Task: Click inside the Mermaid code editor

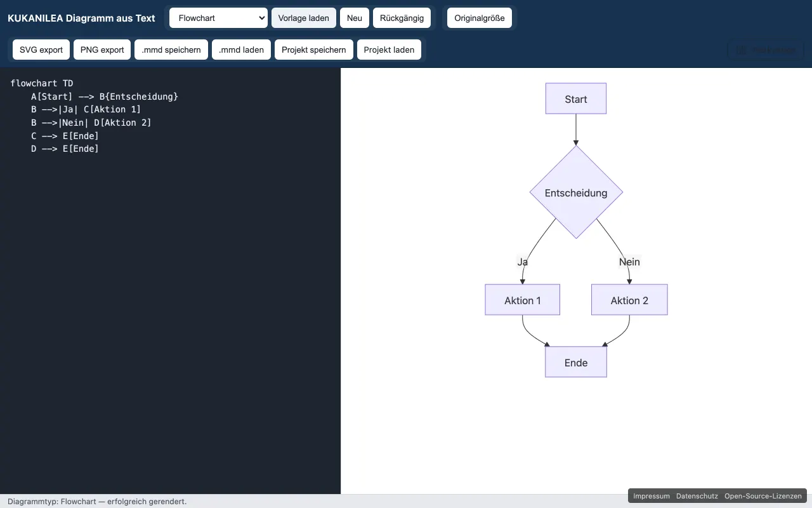Action: coord(170,281)
